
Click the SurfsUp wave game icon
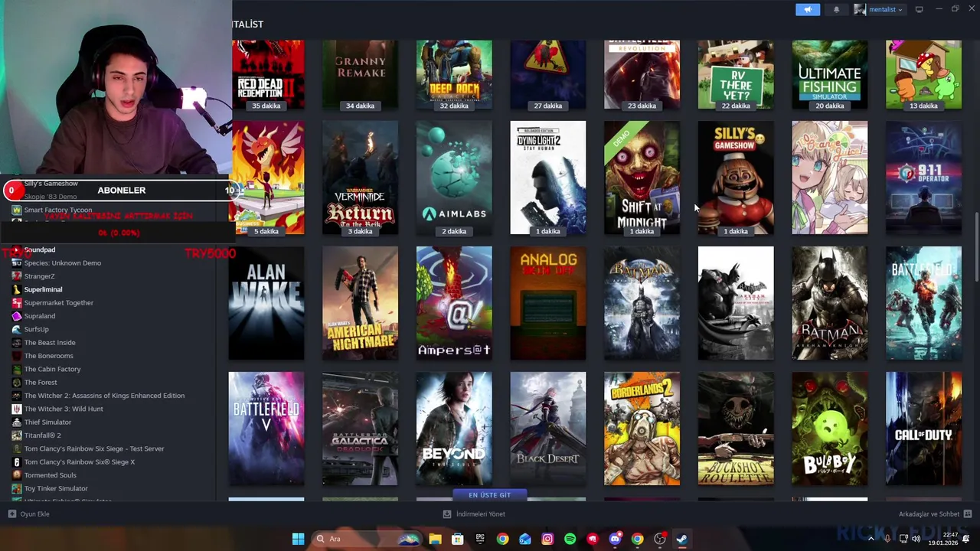[17, 329]
